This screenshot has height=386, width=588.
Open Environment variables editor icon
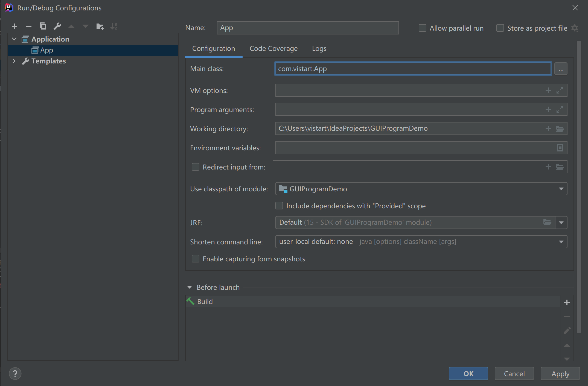pos(560,148)
